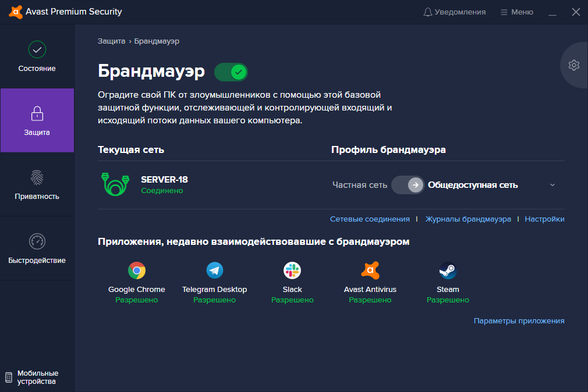Open Приватность fingerprint section
The image size is (588, 392).
point(37,184)
